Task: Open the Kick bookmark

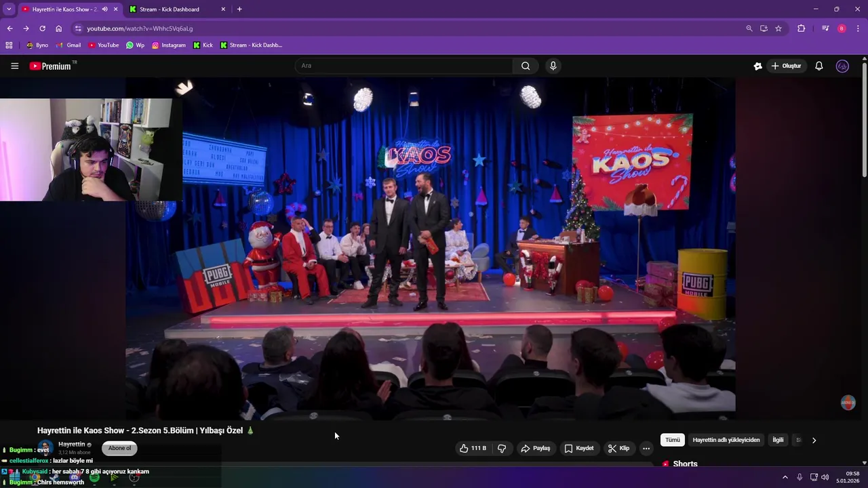Action: click(203, 45)
